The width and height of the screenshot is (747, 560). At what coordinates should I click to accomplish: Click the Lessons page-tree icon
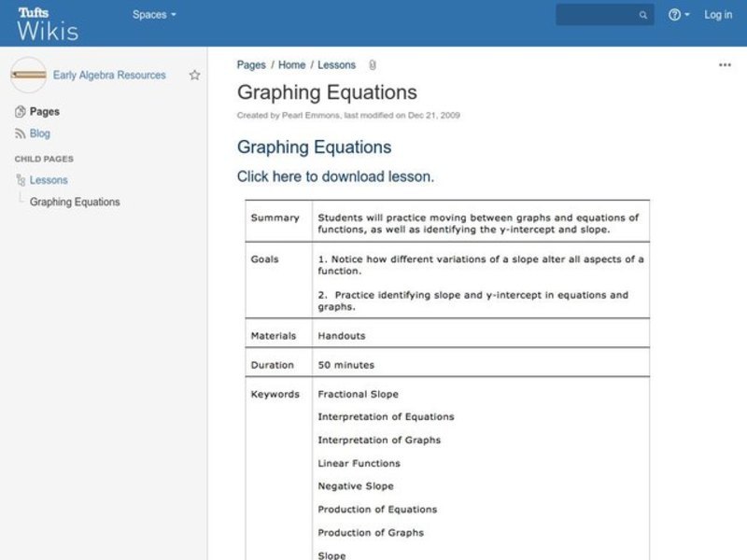[21, 179]
